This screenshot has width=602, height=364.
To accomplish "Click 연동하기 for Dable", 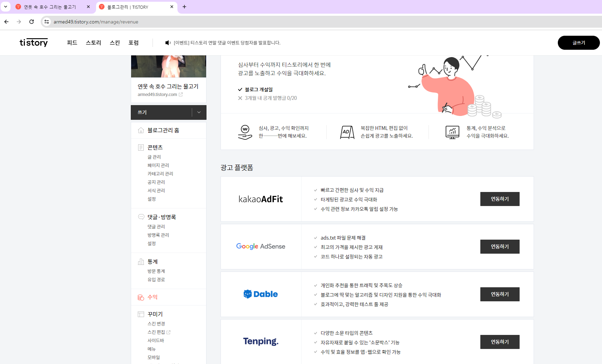I will coord(500,294).
